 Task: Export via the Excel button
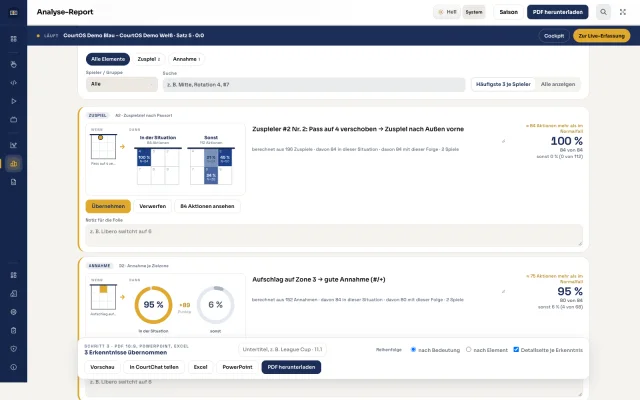200,367
